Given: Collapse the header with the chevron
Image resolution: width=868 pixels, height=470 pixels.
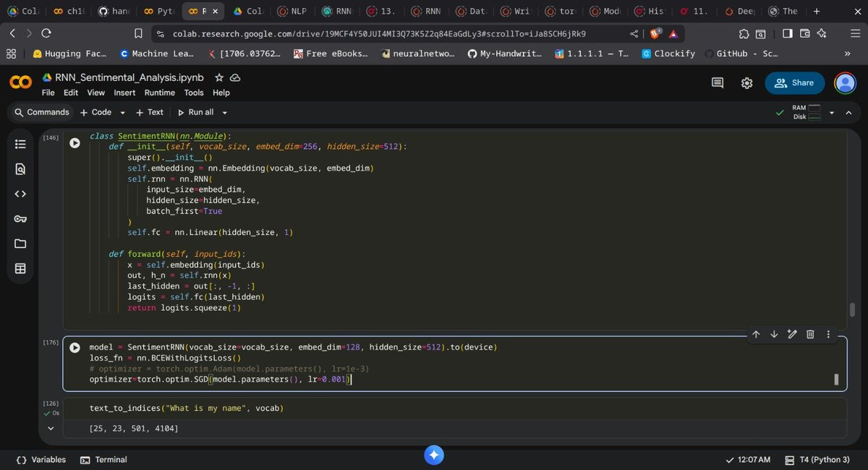Looking at the screenshot, I should [848, 113].
